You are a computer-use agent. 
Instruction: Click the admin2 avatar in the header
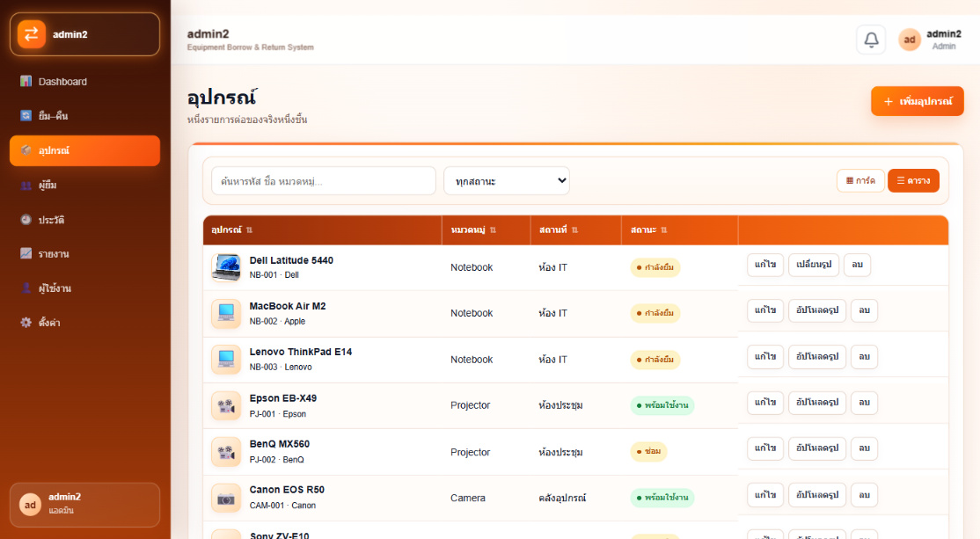point(910,40)
